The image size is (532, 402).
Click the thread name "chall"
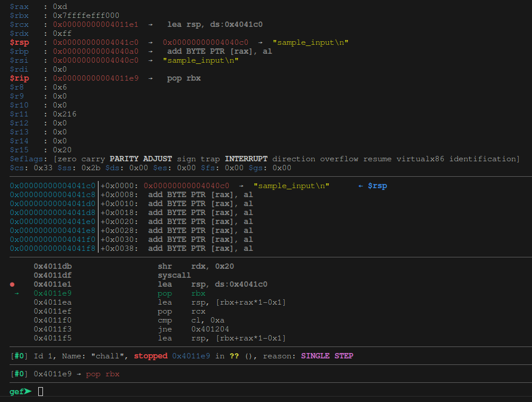pos(110,356)
